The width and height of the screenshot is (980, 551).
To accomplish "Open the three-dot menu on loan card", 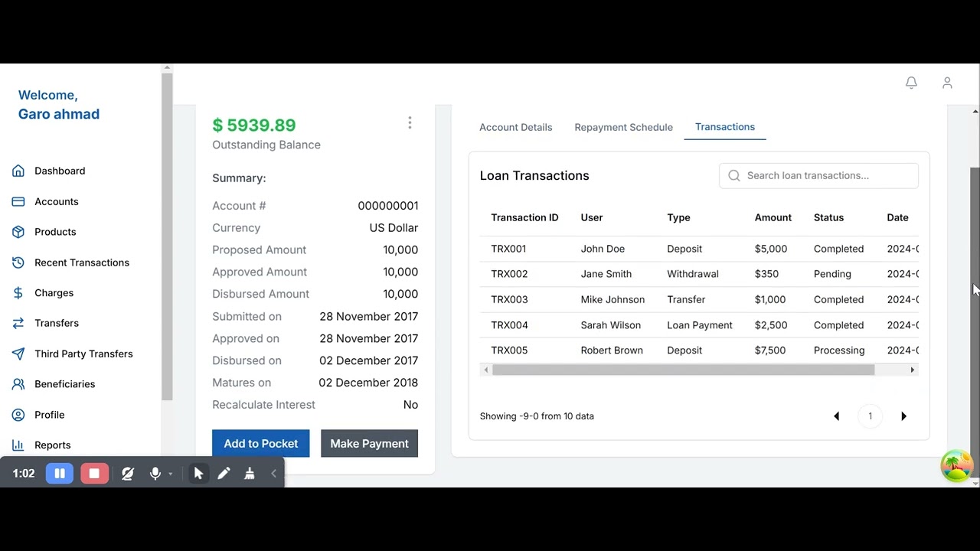I will pos(410,122).
